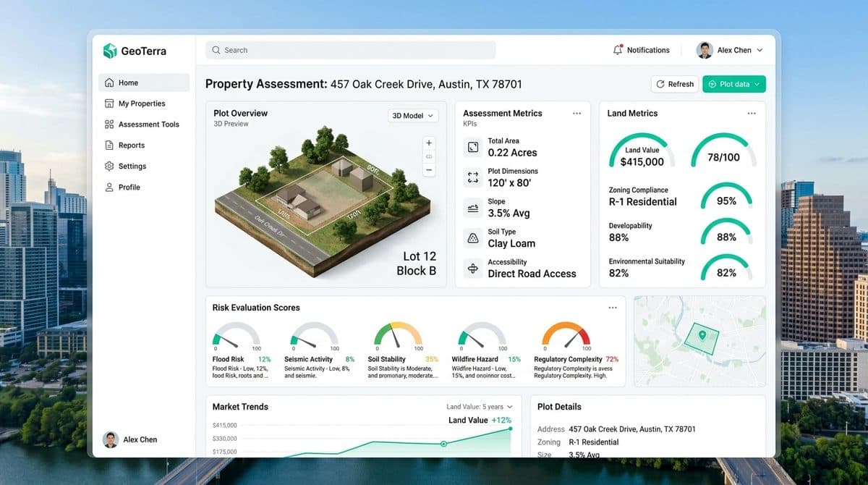Open Settings via the gear icon

click(x=109, y=166)
